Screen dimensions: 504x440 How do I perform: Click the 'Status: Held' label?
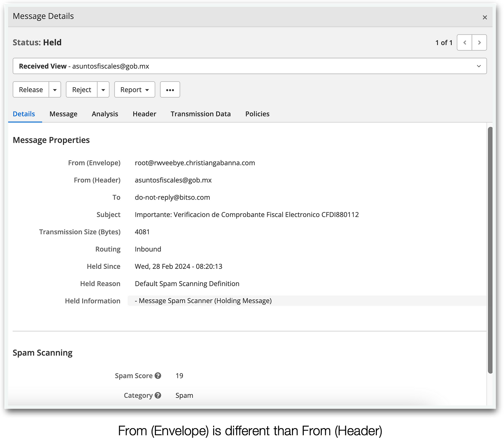(37, 43)
